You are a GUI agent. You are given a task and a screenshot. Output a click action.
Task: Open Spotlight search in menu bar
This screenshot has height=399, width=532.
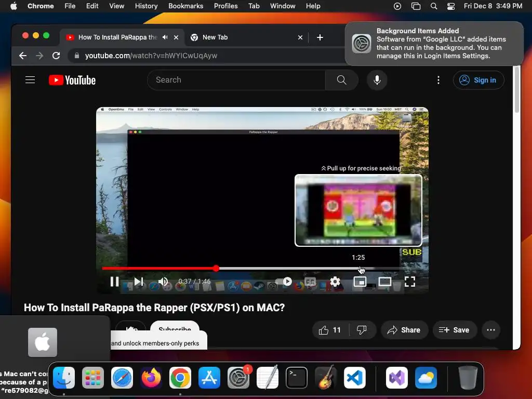click(434, 6)
